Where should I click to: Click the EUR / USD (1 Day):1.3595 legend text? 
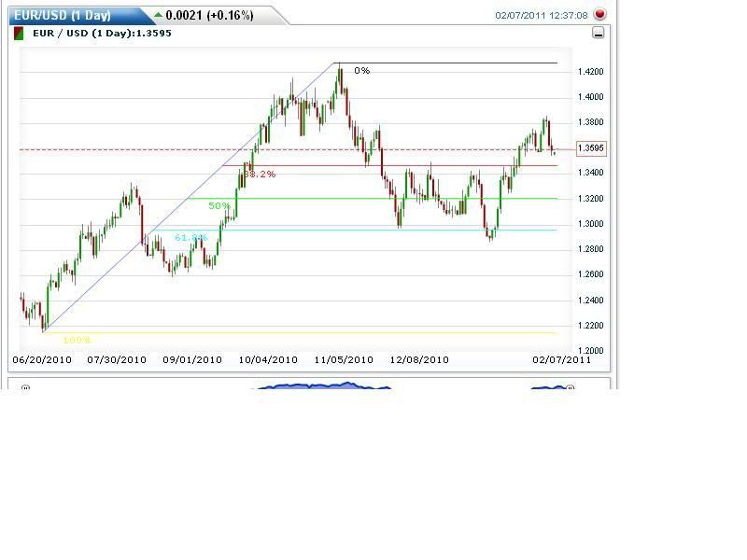[x=102, y=34]
